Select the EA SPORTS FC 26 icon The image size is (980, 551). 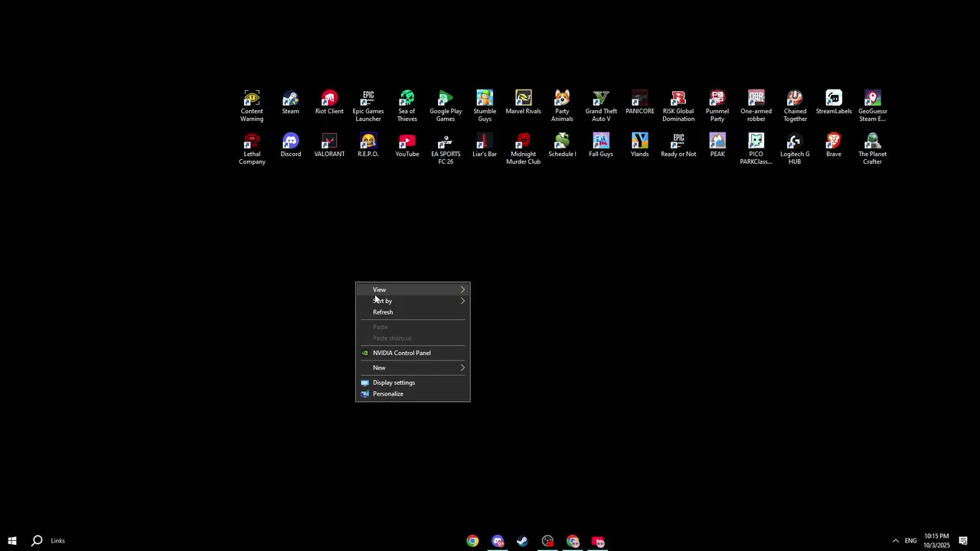(446, 149)
